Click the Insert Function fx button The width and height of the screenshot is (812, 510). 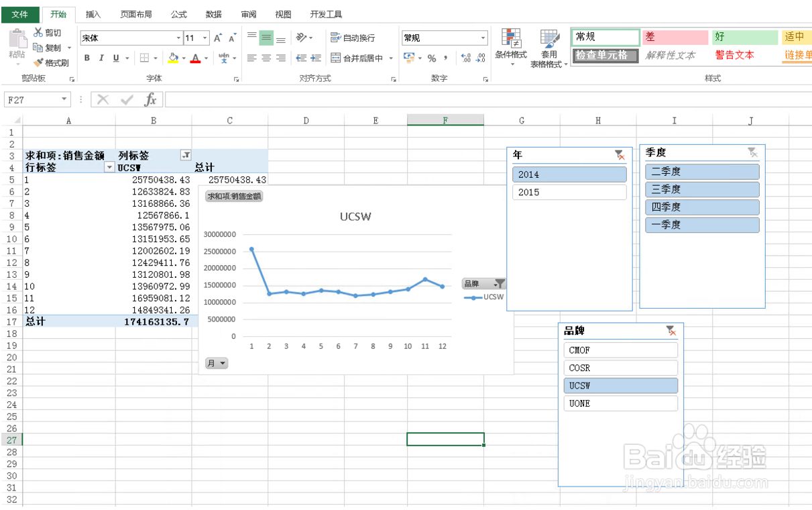pyautogui.click(x=151, y=100)
